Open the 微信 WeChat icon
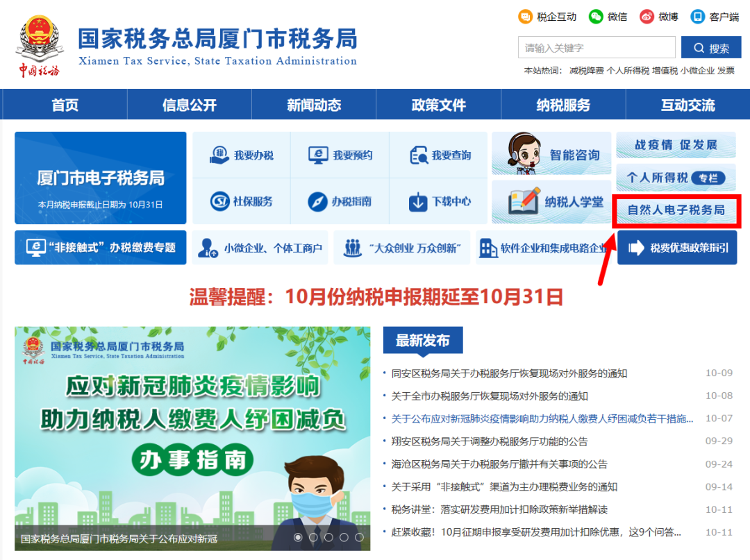 tap(596, 17)
